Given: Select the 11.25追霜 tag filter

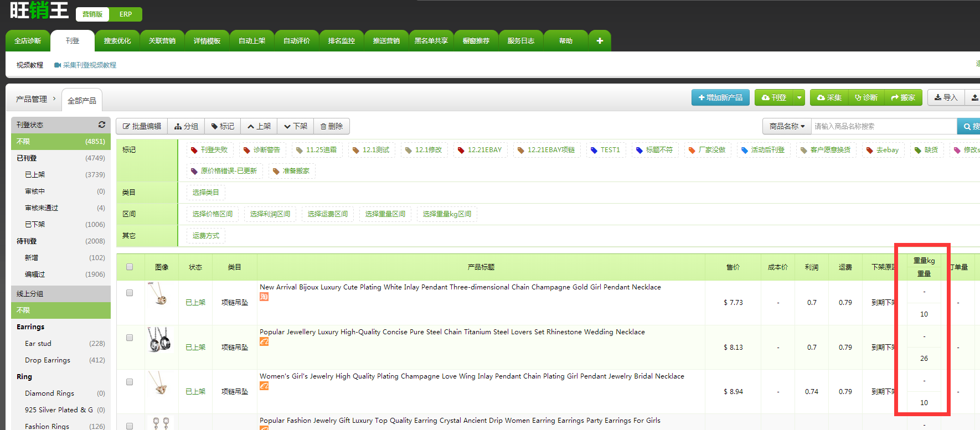Looking at the screenshot, I should pyautogui.click(x=316, y=150).
